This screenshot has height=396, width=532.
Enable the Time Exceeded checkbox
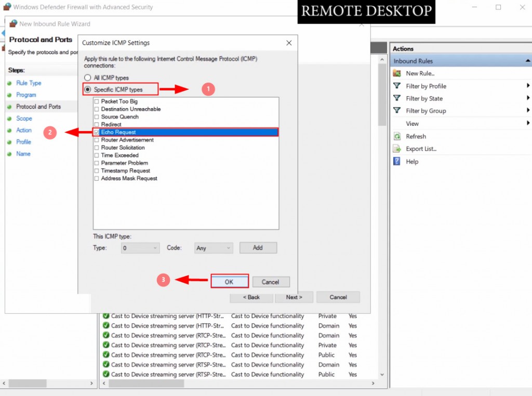coord(97,155)
